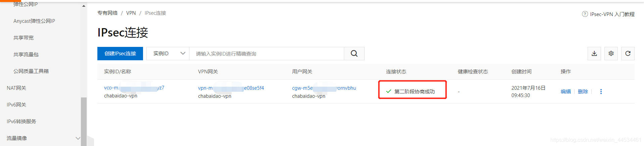Collapse the sidebar section with up arrow

[x=84, y=6]
